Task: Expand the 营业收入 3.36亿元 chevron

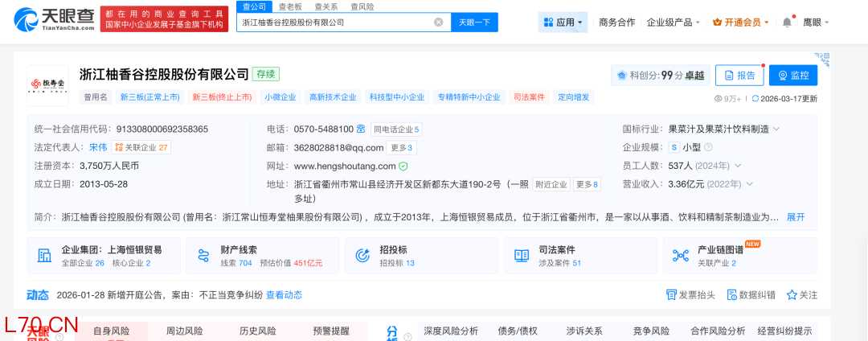Action: [x=750, y=184]
